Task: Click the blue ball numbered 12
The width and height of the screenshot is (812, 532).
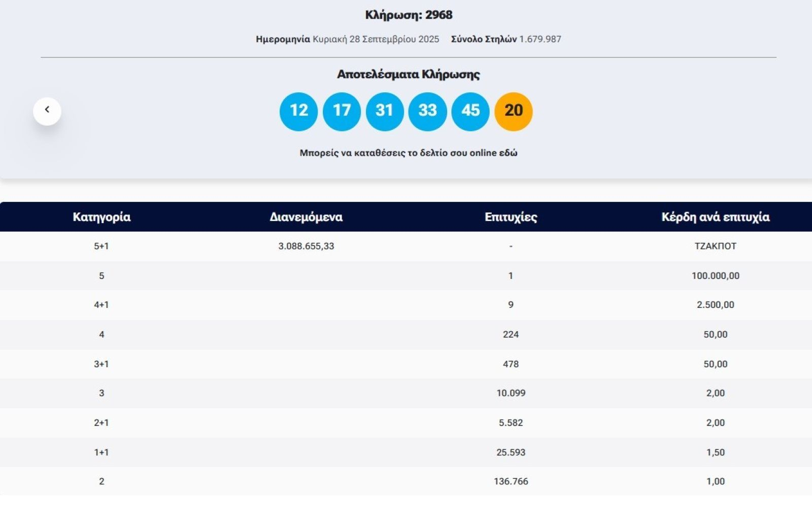Action: click(298, 111)
